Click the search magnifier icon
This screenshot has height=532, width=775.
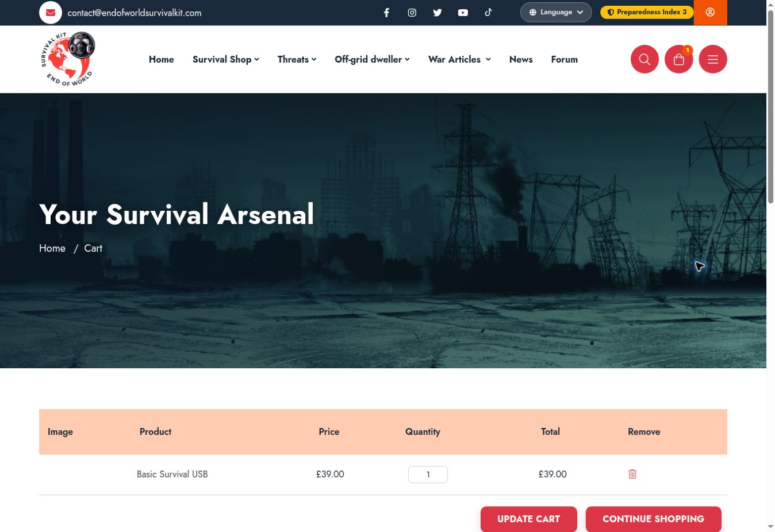[644, 59]
